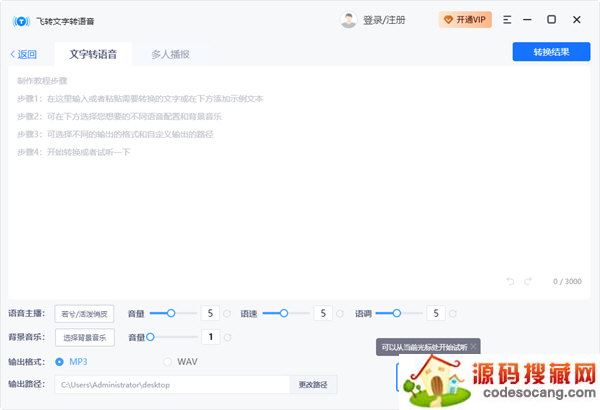Click the 步骤4 placeholder line
600x410 pixels.
point(73,152)
